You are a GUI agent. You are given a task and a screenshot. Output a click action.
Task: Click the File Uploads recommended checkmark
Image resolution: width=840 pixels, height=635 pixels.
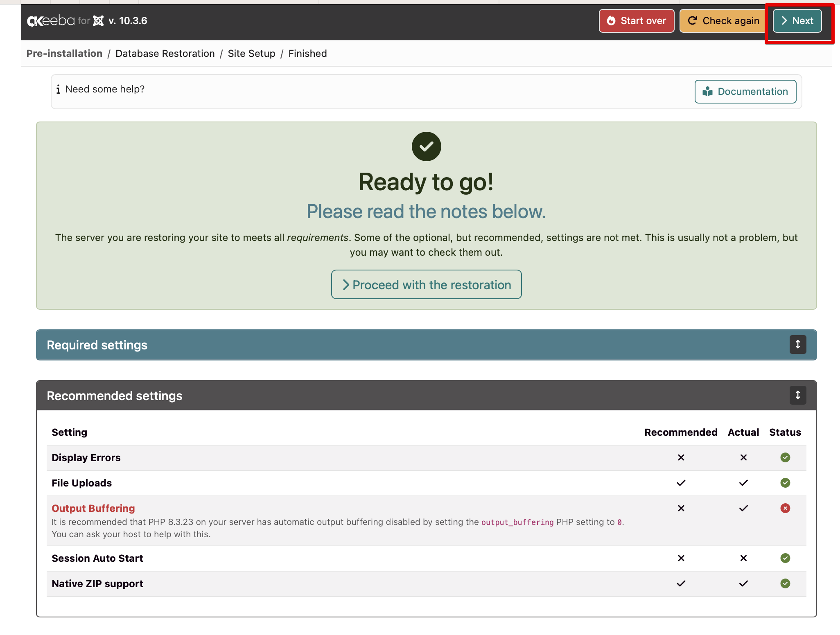click(681, 483)
